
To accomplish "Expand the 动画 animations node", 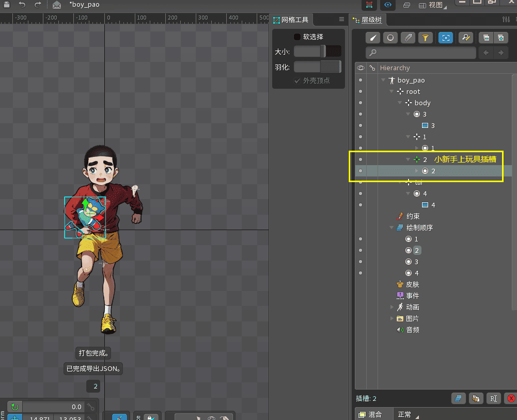I will [x=393, y=307].
